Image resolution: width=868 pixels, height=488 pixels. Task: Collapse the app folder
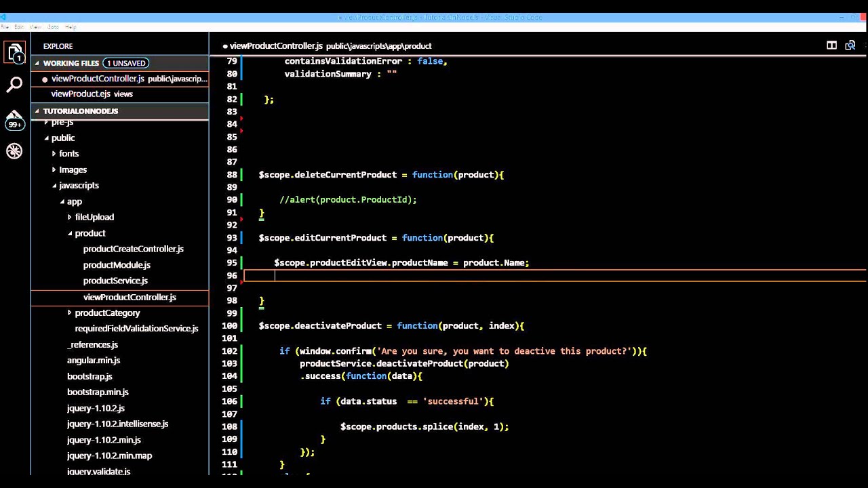click(x=62, y=202)
